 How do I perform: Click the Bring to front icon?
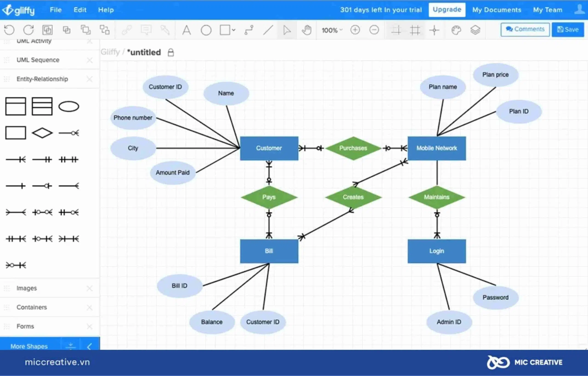pyautogui.click(x=66, y=30)
